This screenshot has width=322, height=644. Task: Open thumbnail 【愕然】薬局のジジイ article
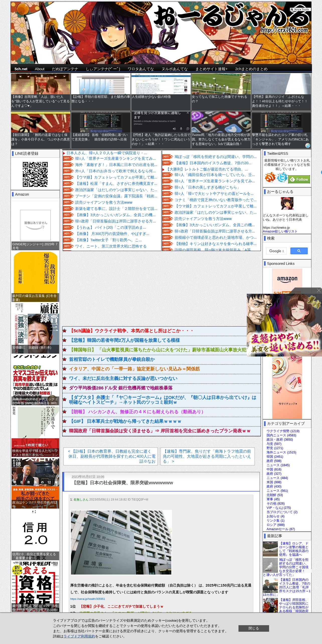(281, 92)
